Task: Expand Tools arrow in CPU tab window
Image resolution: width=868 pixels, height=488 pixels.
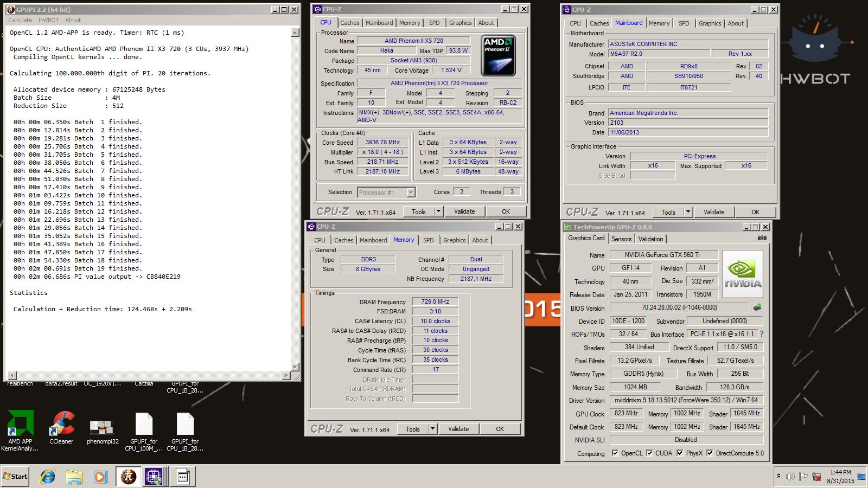Action: pyautogui.click(x=438, y=211)
